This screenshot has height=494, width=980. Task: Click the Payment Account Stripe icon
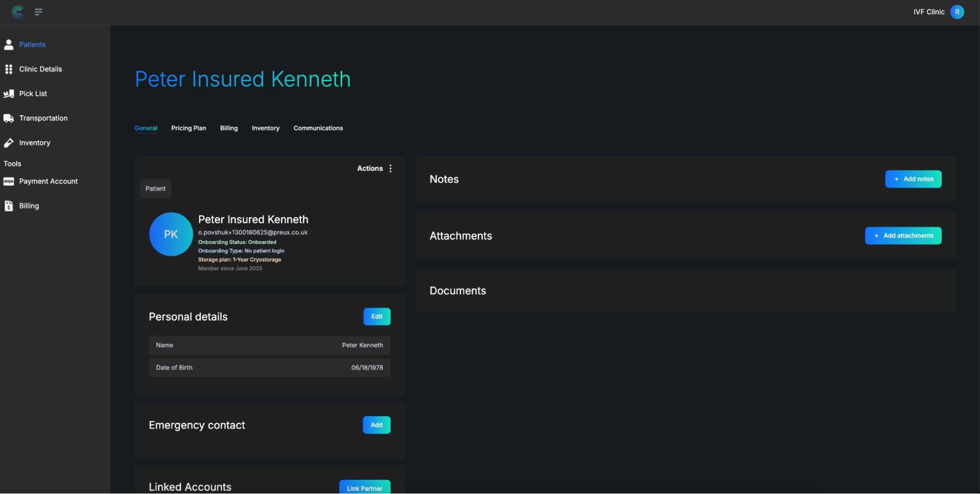9,181
